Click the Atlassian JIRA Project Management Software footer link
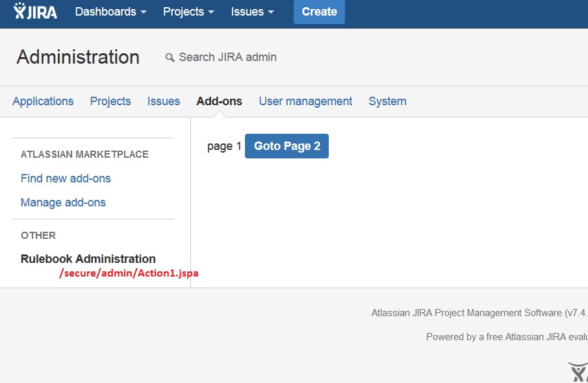 tap(467, 313)
